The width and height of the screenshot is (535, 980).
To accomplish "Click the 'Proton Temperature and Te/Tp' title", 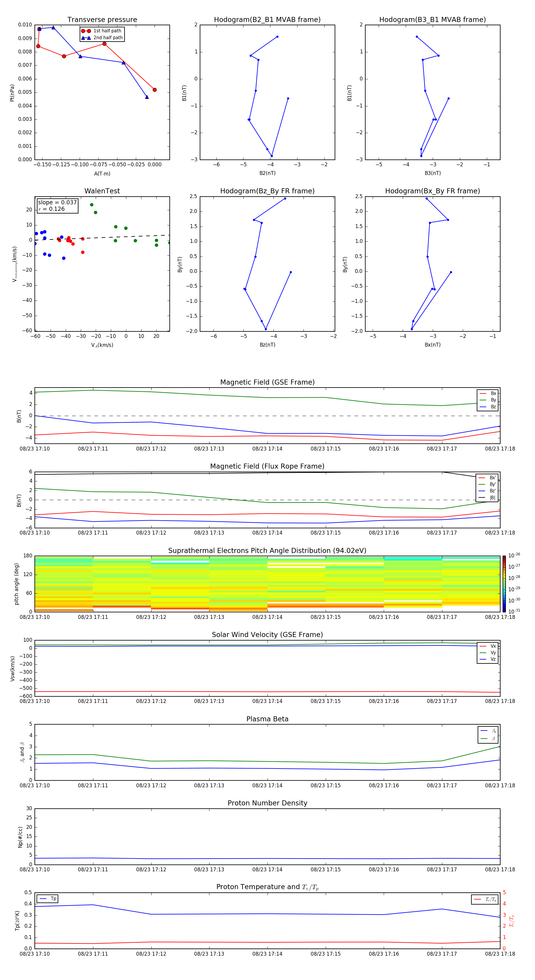I will click(x=267, y=887).
